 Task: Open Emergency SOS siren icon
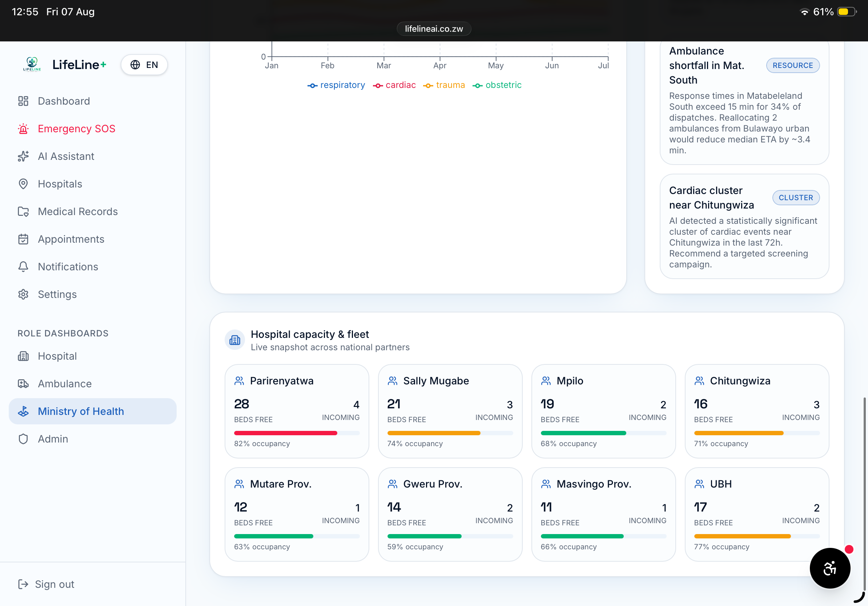click(x=23, y=129)
